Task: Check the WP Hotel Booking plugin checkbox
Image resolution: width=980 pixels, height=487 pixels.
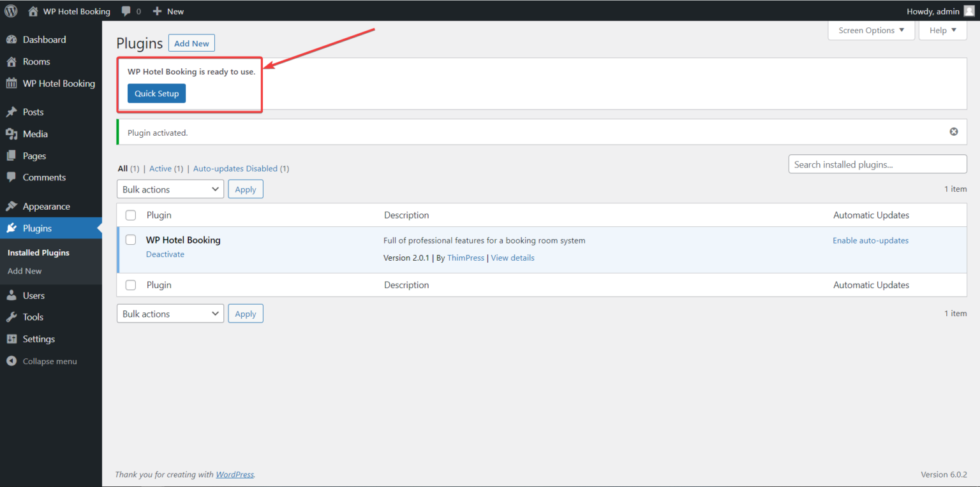Action: (130, 240)
